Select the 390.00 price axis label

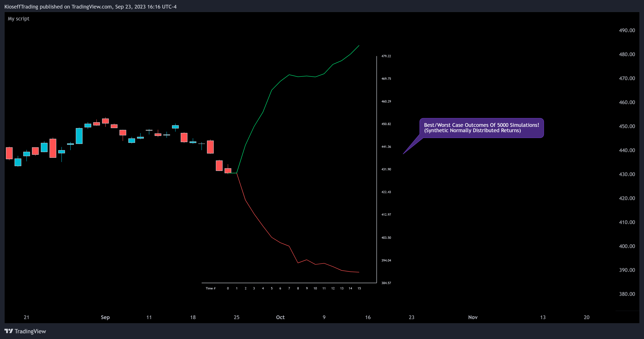point(627,270)
